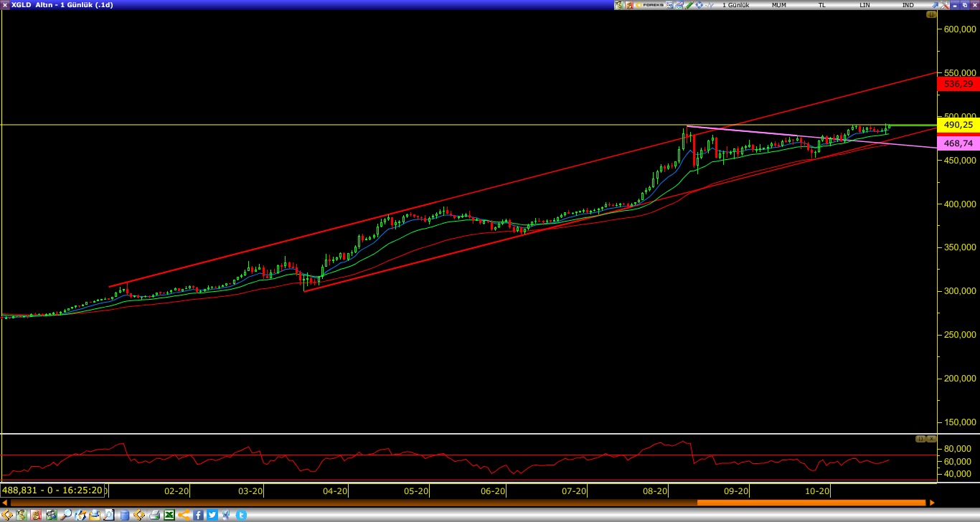Viewport: 980px width, 522px height.
Task: Click the 350,000 price axis value
Action: pos(960,247)
